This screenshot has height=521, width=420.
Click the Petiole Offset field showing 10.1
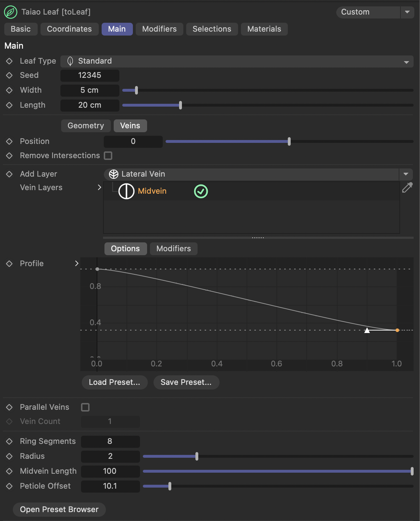[x=111, y=486]
